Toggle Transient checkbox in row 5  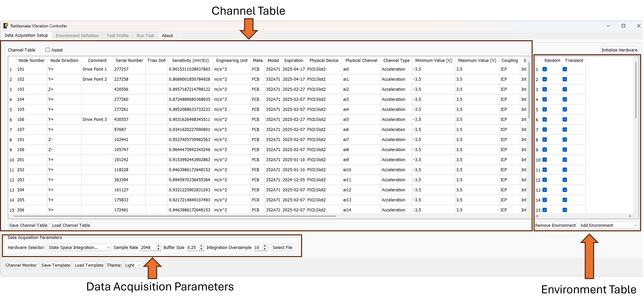pos(565,109)
